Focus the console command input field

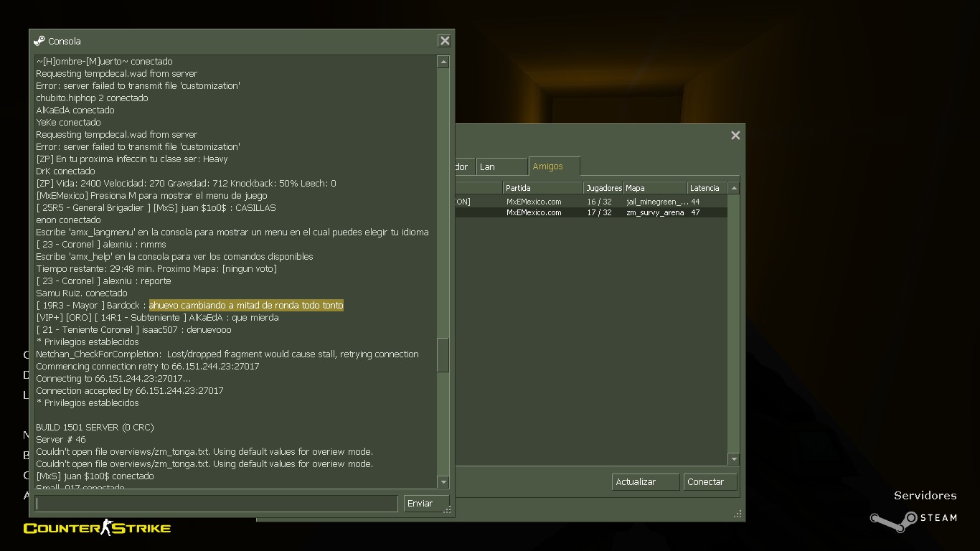coord(217,504)
